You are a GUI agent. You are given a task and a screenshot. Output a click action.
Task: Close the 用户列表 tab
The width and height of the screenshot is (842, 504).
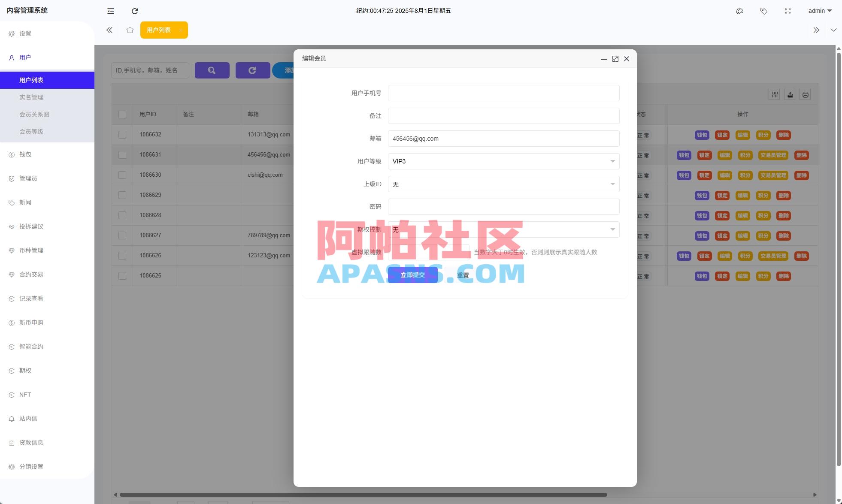tap(181, 30)
